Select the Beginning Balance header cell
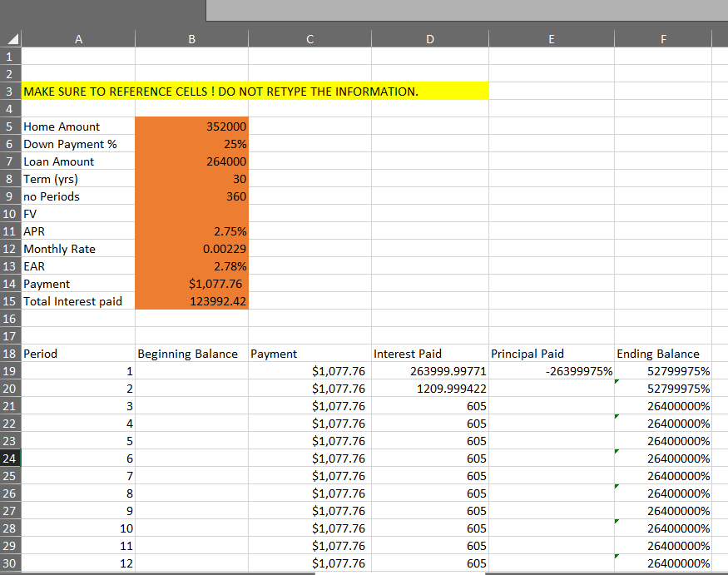 (x=191, y=354)
